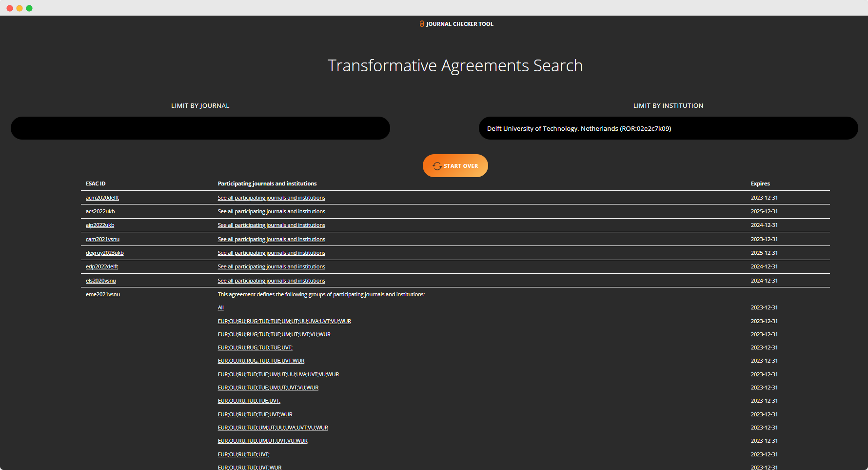868x470 pixels.
Task: Click the 'LIMIT BY JOURNAL' label
Action: tap(200, 105)
